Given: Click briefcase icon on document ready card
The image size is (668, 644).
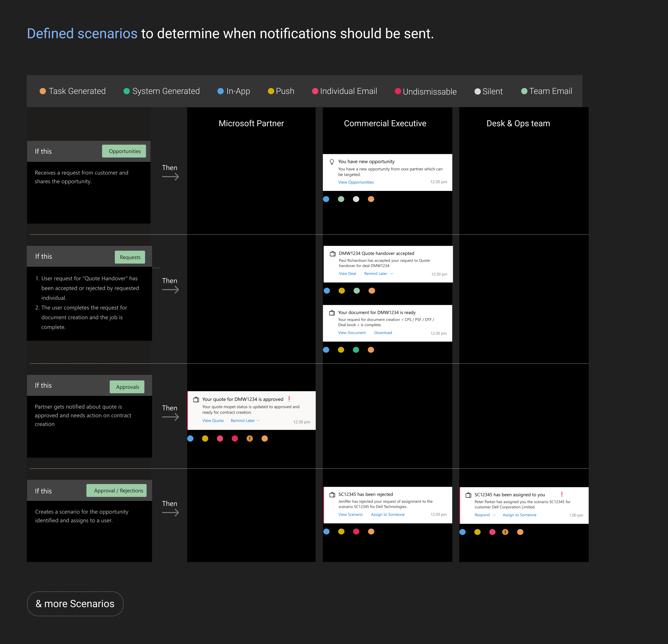Looking at the screenshot, I should pyautogui.click(x=332, y=313).
